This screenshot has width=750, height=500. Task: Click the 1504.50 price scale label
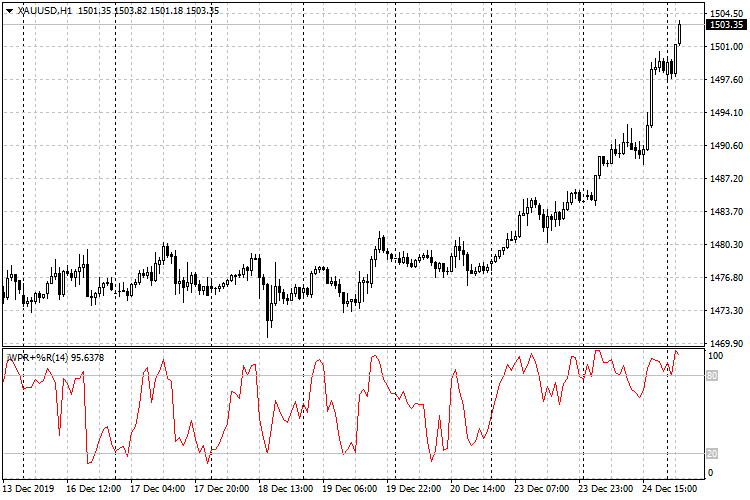click(726, 13)
